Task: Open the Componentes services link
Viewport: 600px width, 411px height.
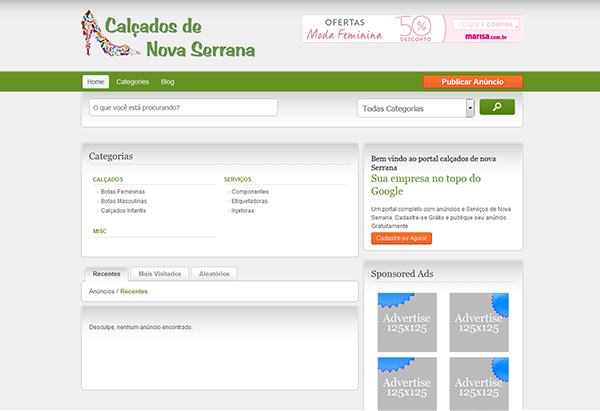Action: [250, 191]
